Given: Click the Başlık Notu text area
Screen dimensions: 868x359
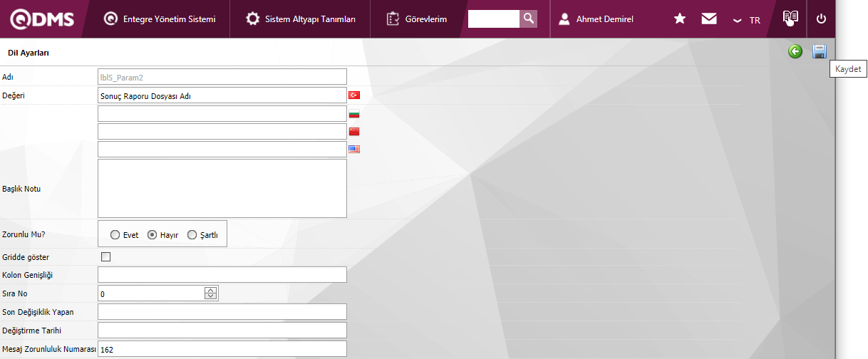Looking at the screenshot, I should click(222, 188).
